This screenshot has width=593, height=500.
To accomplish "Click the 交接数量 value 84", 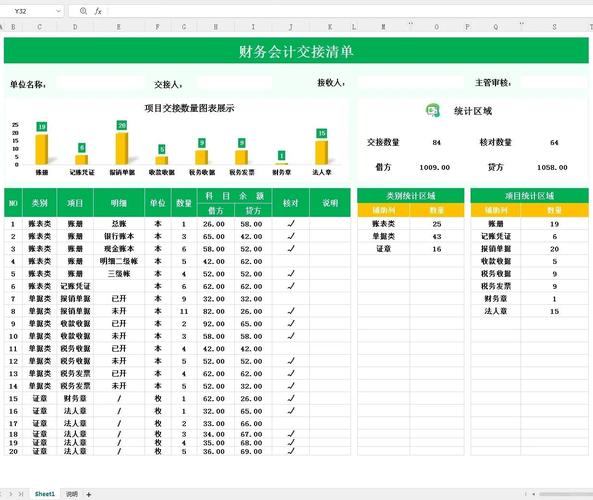I will pos(436,143).
